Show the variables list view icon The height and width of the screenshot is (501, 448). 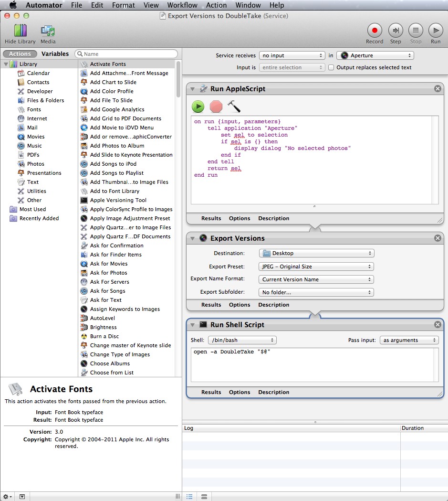coord(204,497)
